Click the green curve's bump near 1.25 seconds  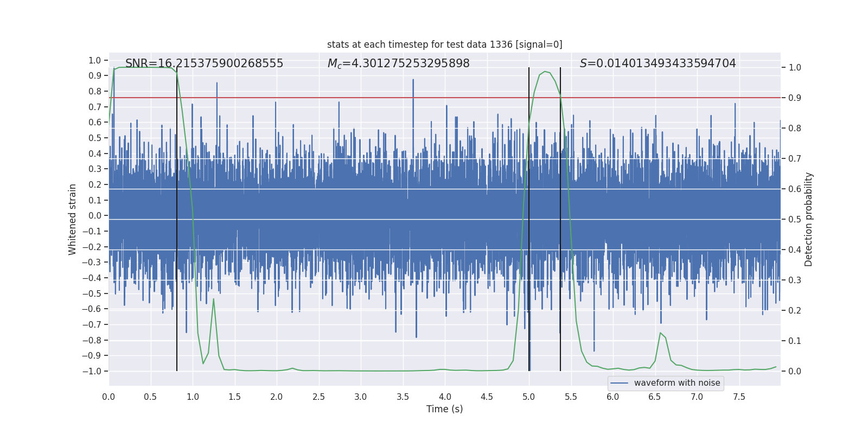tap(214, 299)
